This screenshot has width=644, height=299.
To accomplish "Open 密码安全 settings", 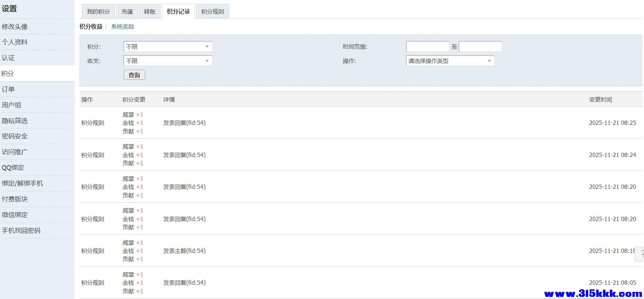I will pyautogui.click(x=15, y=136).
